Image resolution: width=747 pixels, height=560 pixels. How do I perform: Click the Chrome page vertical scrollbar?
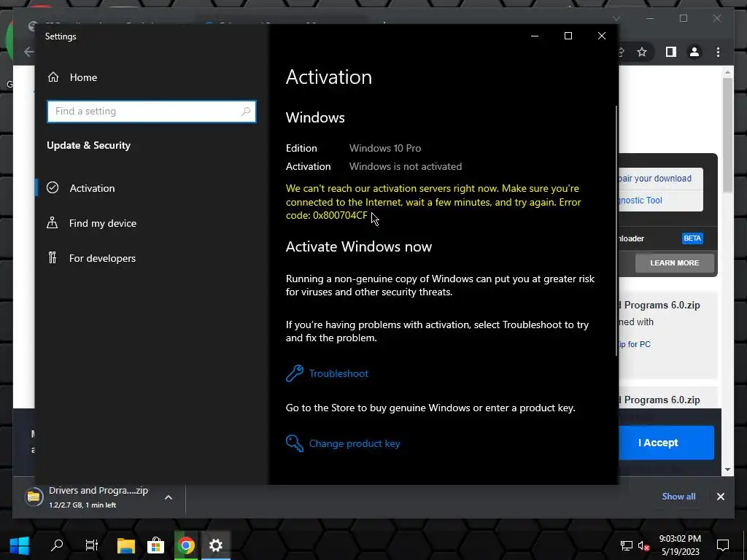point(727,136)
